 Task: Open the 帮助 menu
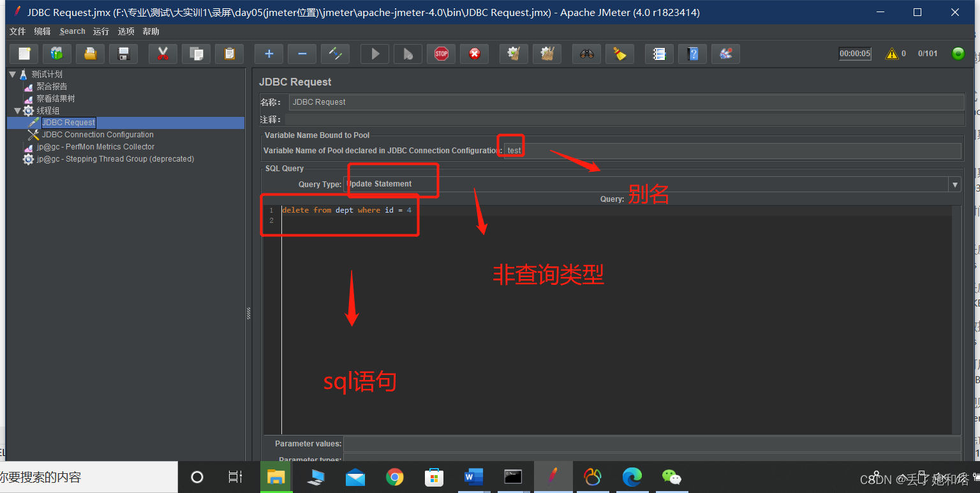click(x=151, y=31)
